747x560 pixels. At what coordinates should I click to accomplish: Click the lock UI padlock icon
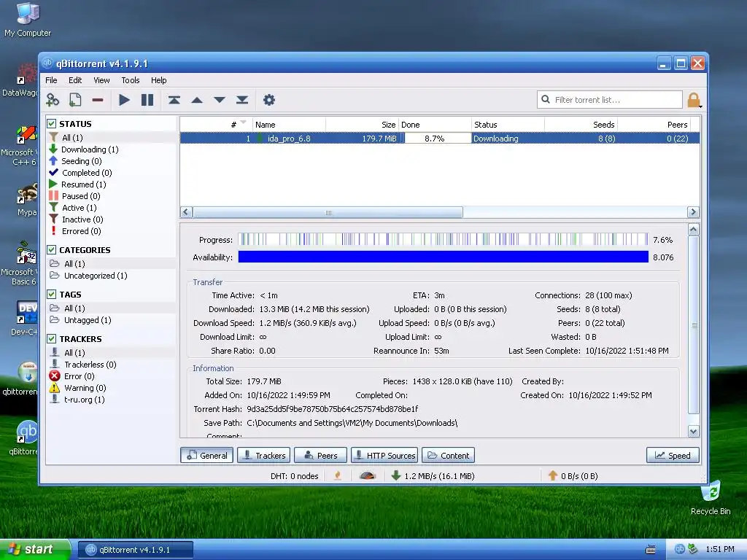[x=694, y=100]
